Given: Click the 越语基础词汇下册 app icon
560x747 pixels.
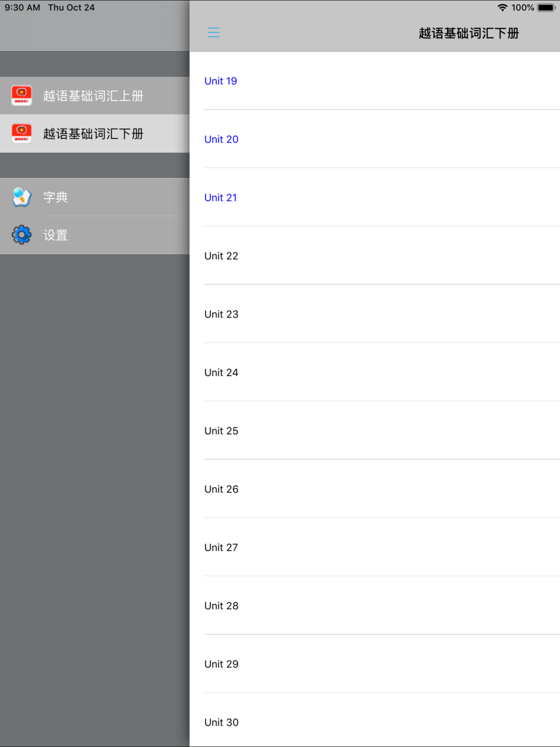Looking at the screenshot, I should [22, 133].
